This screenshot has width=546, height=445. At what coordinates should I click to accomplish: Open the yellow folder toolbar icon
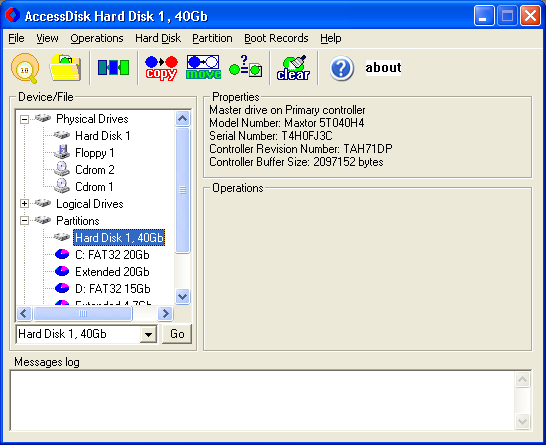65,68
